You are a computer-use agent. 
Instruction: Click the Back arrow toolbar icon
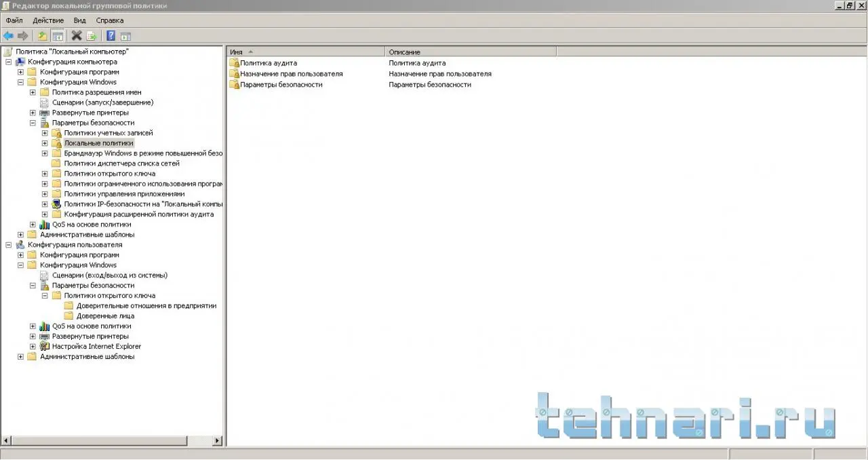(8, 36)
